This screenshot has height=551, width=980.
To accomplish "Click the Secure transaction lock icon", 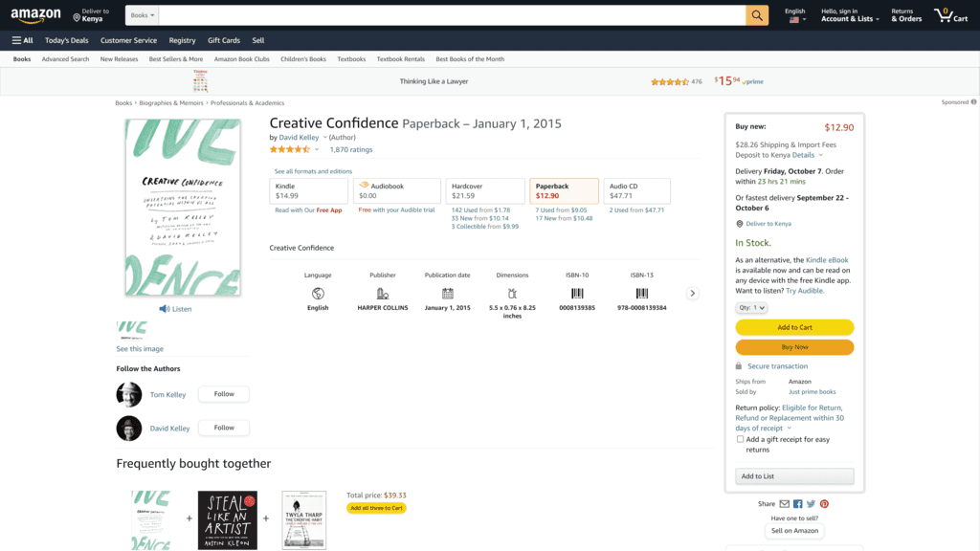I will (x=739, y=366).
